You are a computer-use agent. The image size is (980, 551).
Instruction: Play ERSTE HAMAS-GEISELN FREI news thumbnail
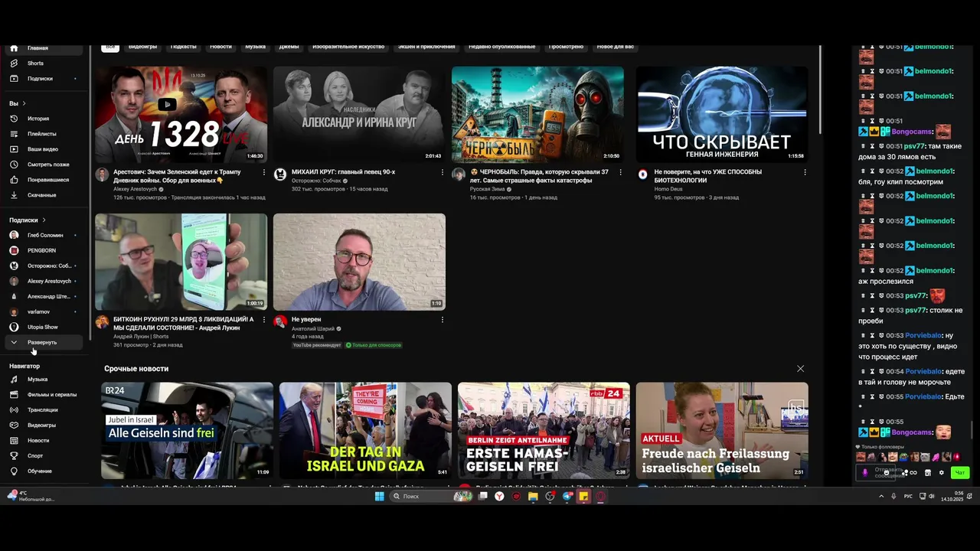[x=544, y=431]
